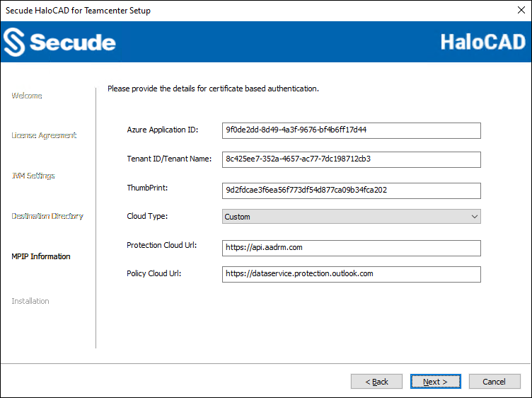Click the Tenant ID/Tenant Name label

[x=169, y=159]
